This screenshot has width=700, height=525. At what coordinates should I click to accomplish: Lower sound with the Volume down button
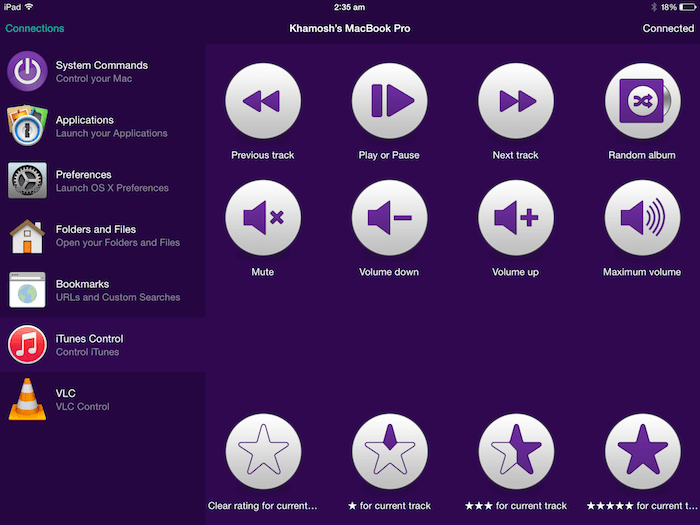[x=390, y=218]
